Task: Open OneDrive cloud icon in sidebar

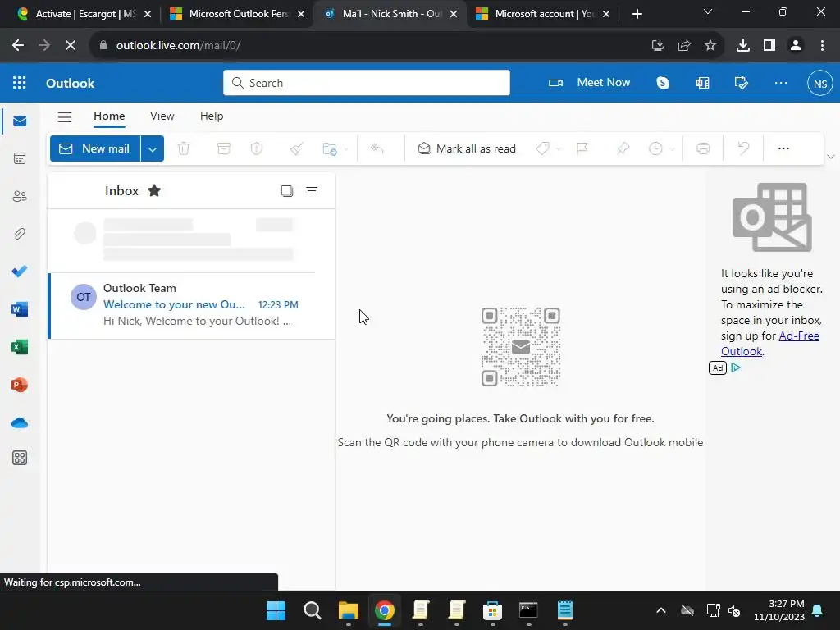Action: (20, 422)
